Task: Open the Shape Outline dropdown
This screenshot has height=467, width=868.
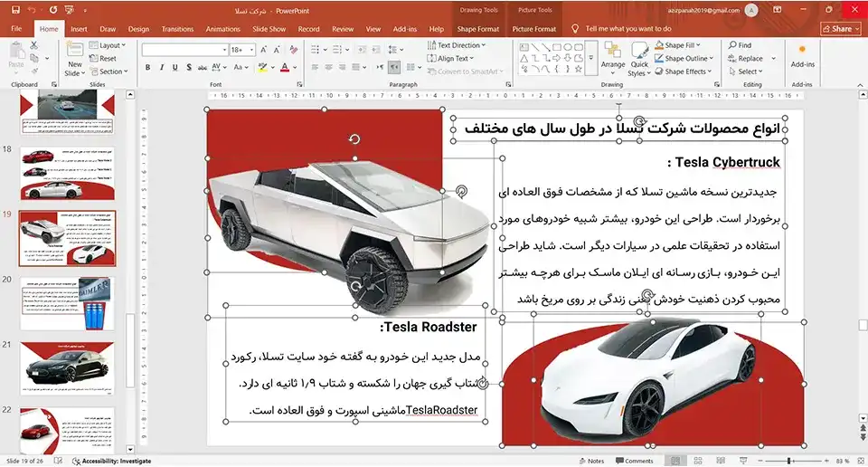Action: [684, 58]
